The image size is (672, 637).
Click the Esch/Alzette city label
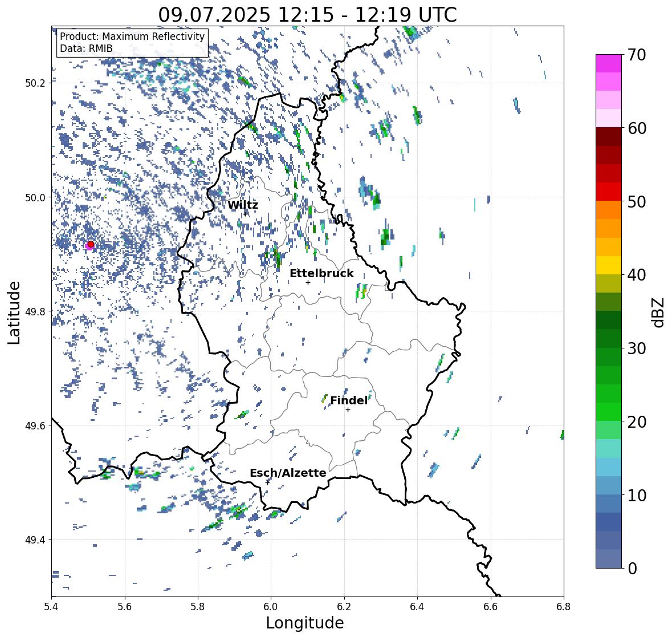pyautogui.click(x=288, y=473)
